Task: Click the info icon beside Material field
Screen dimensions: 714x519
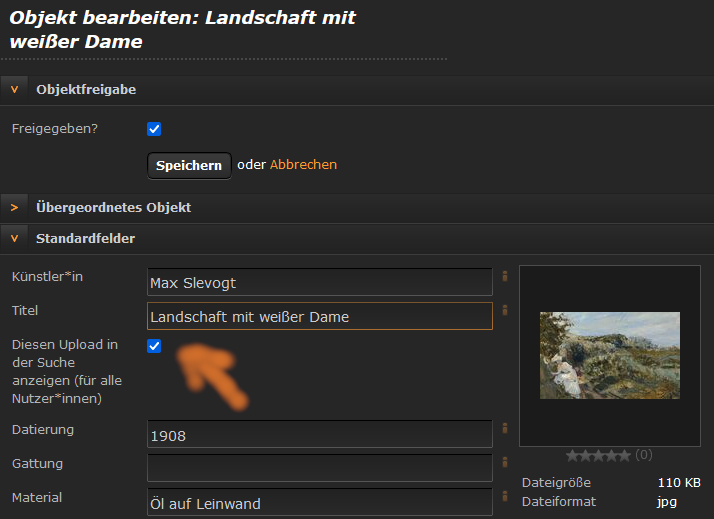Action: tap(505, 496)
